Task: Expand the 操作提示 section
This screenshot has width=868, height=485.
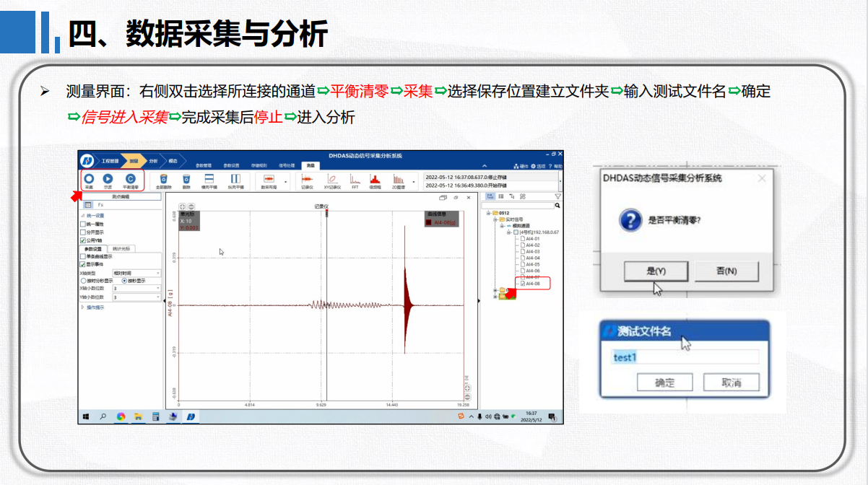Action: [x=82, y=307]
